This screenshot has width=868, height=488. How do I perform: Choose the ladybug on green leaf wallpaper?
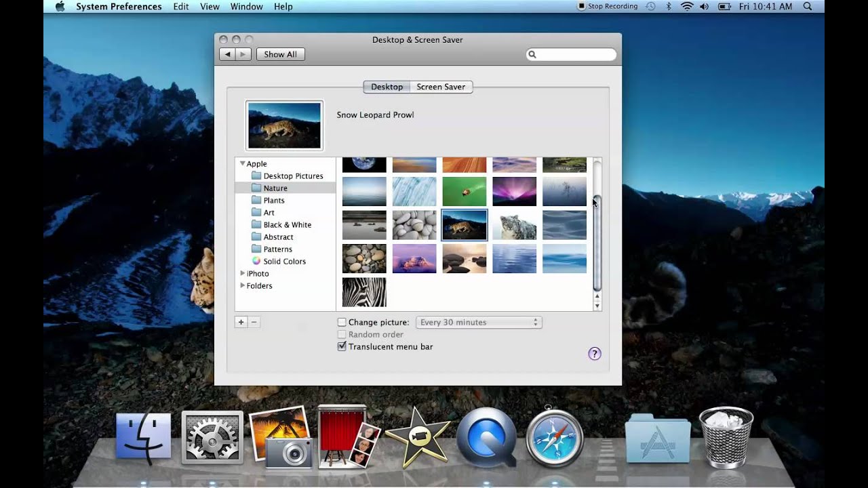pyautogui.click(x=465, y=192)
